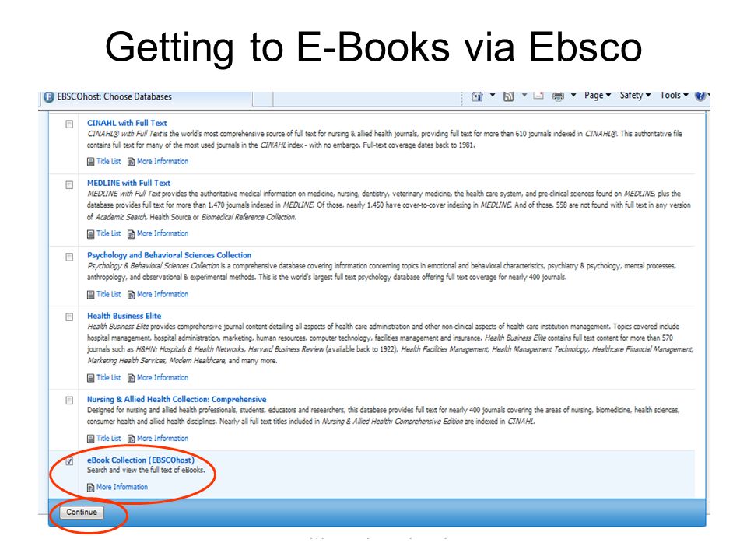The image size is (747, 560).
Task: Click Title List icon under Nursing & Allied Health
Action: click(x=90, y=439)
